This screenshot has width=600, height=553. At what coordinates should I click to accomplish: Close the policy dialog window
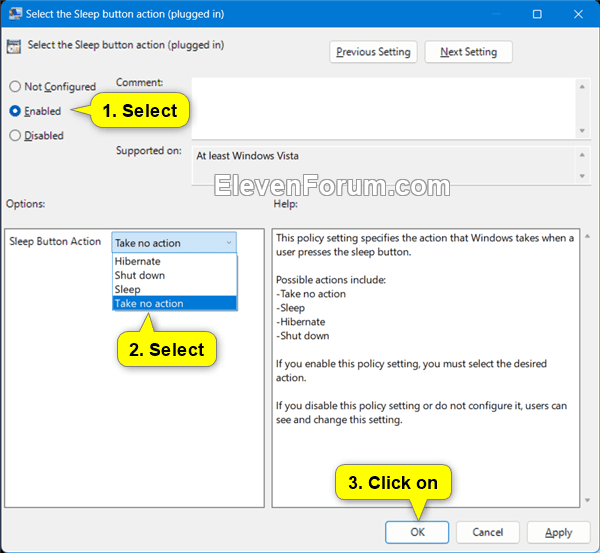pos(578,14)
